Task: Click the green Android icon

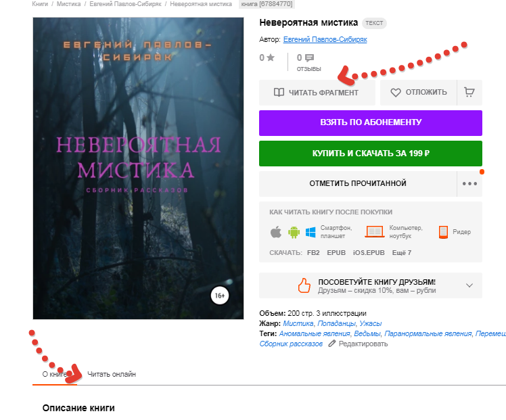Action: (294, 232)
